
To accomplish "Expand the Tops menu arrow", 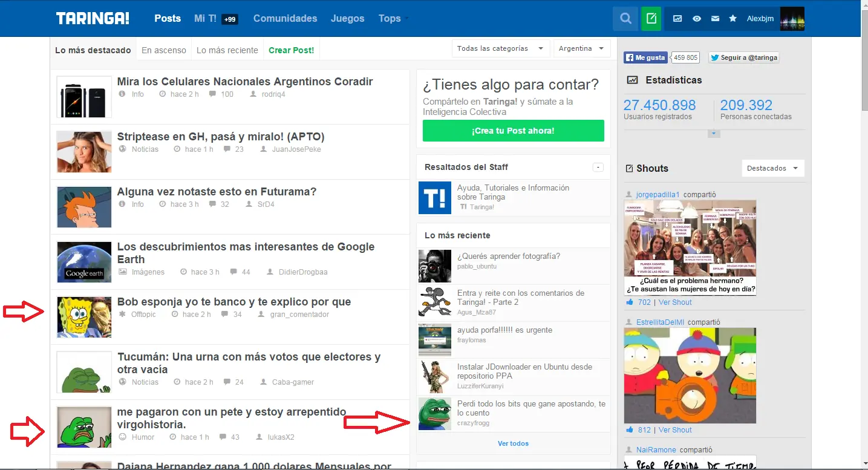I will coord(407,19).
